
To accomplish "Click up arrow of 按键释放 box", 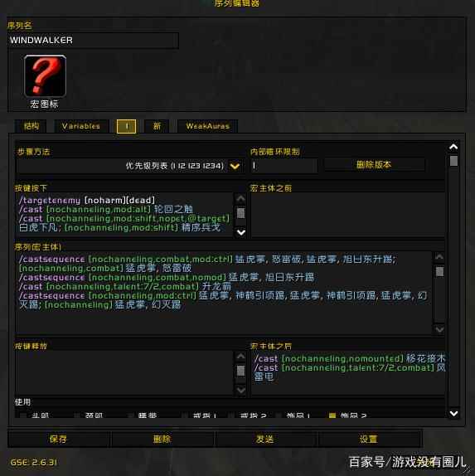I will 240,357.
